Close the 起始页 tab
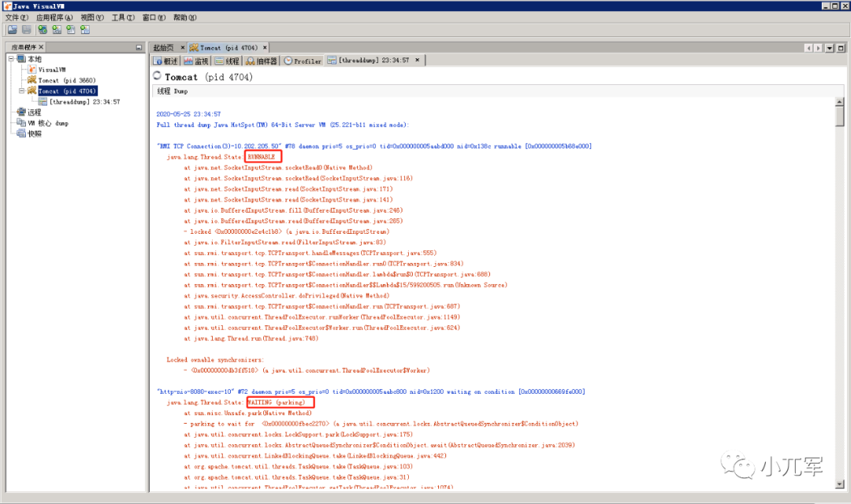This screenshot has height=504, width=851. tap(182, 48)
